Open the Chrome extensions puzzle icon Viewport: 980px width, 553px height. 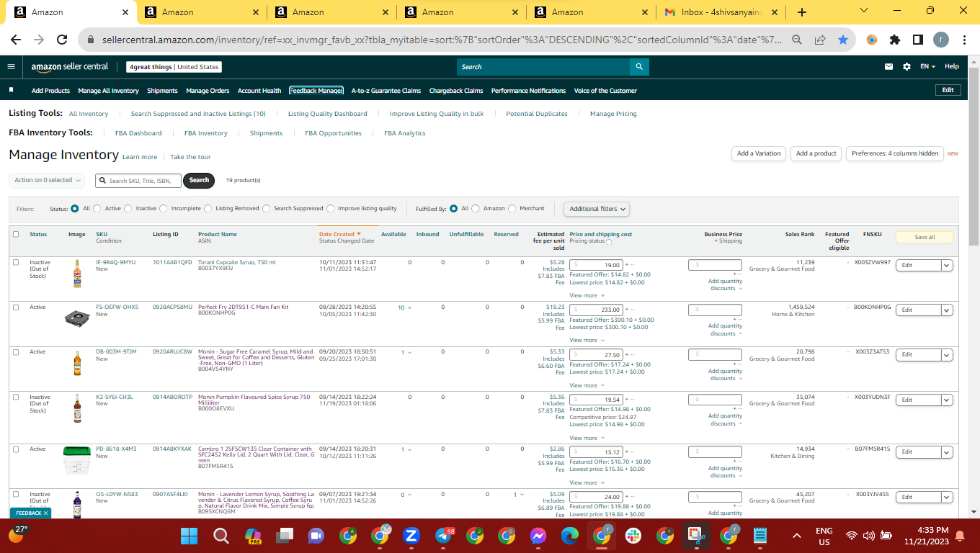coord(895,40)
